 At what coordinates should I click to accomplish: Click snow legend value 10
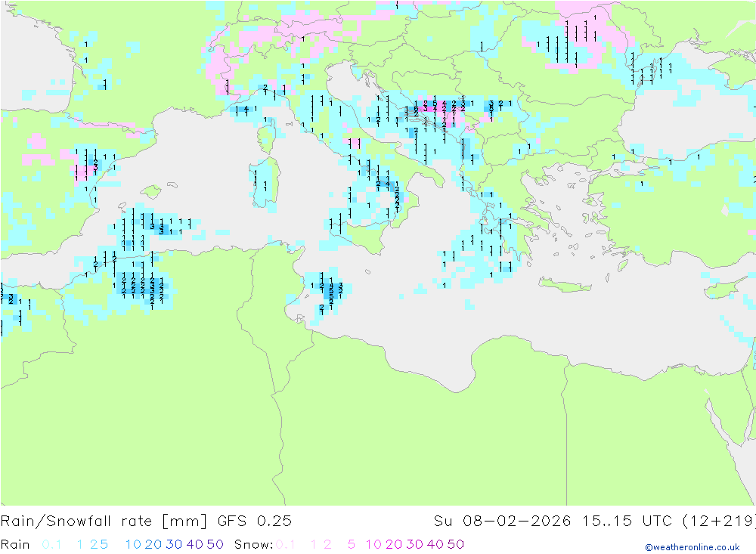point(373,544)
